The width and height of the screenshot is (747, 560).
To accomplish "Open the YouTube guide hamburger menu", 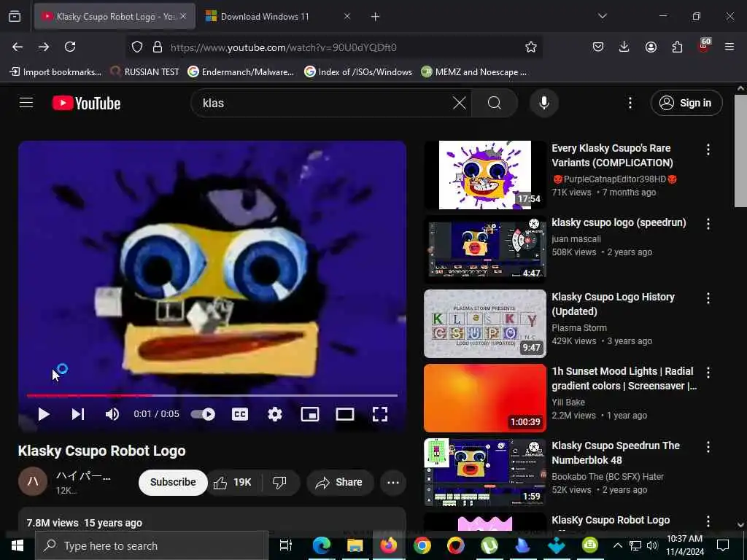I will coord(26,103).
